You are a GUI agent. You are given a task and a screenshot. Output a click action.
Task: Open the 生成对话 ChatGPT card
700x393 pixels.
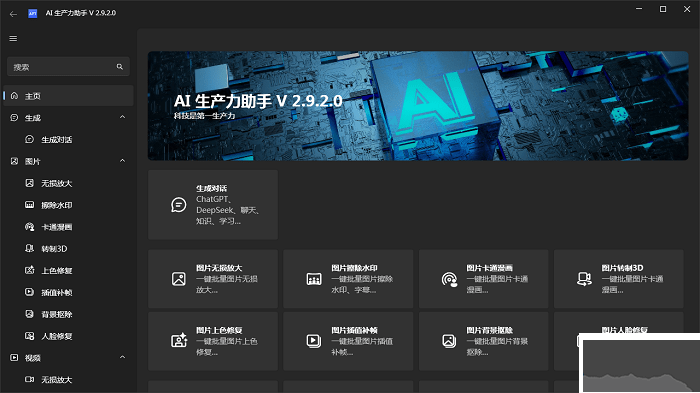click(213, 205)
